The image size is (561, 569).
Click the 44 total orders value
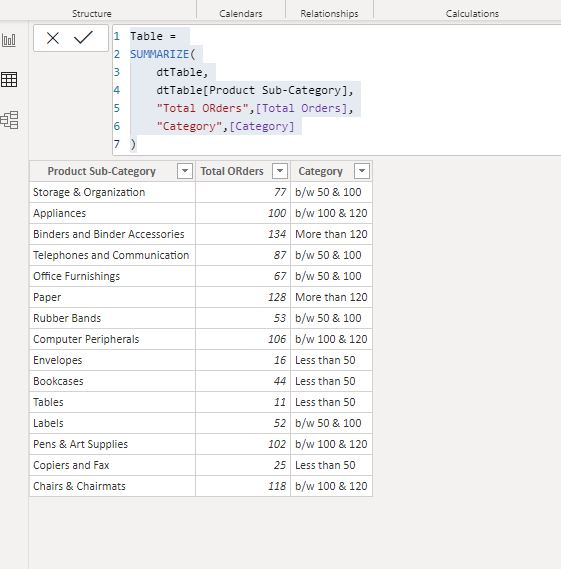[x=280, y=381]
